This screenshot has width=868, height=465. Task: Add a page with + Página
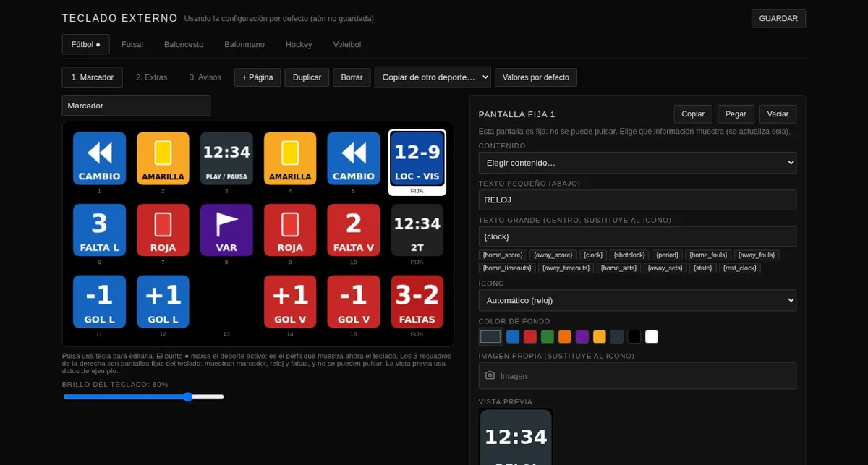(258, 77)
